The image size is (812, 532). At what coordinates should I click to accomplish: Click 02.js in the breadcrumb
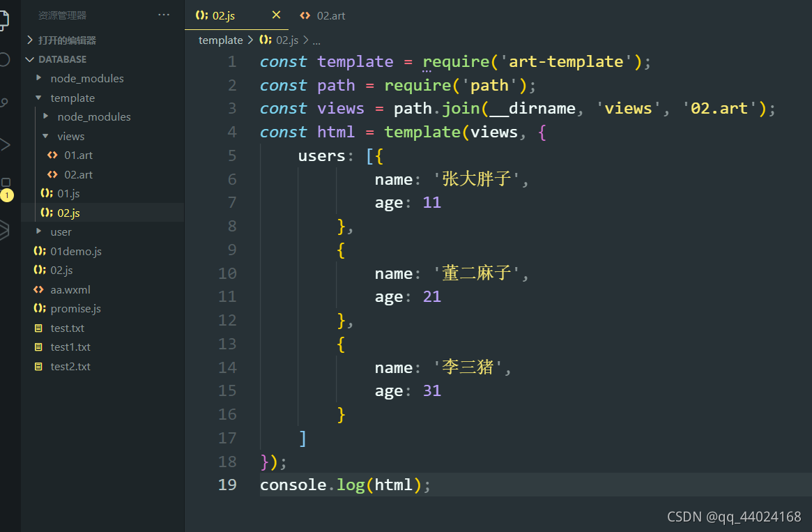(287, 40)
